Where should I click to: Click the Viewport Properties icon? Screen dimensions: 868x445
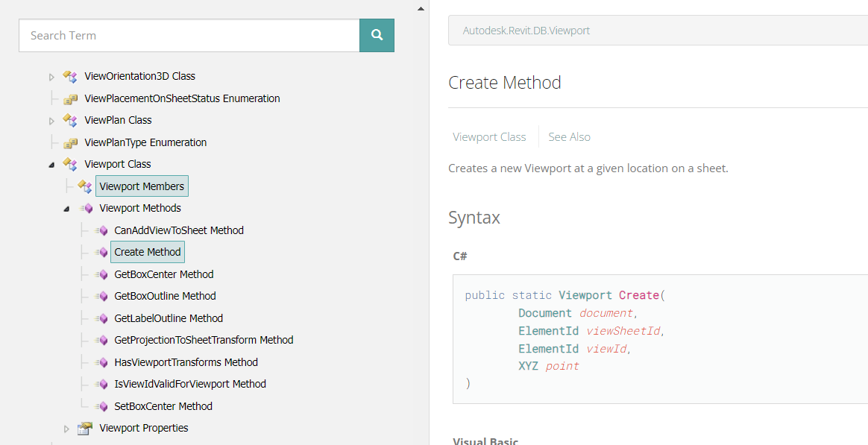(85, 428)
